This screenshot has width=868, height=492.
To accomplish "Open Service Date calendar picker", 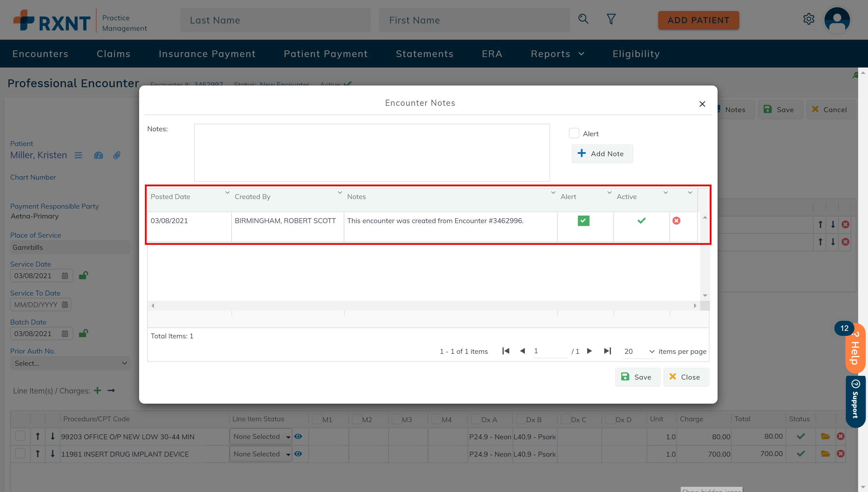I will coord(65,276).
